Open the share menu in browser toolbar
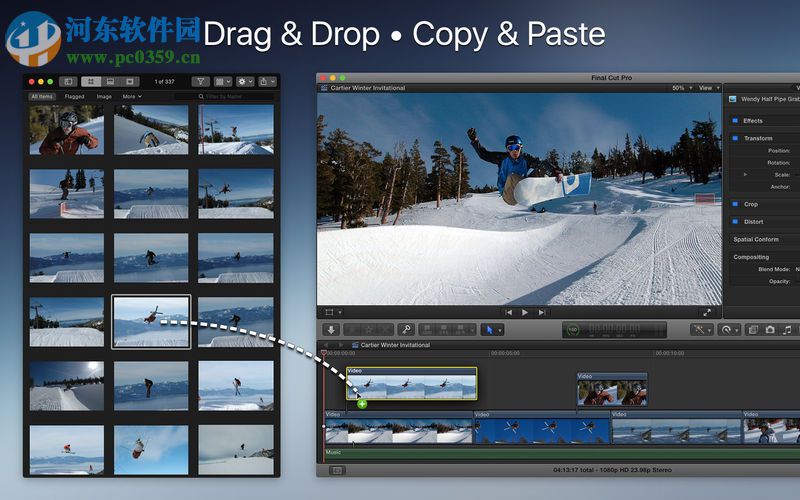Screen dimensions: 800x500 [267, 82]
